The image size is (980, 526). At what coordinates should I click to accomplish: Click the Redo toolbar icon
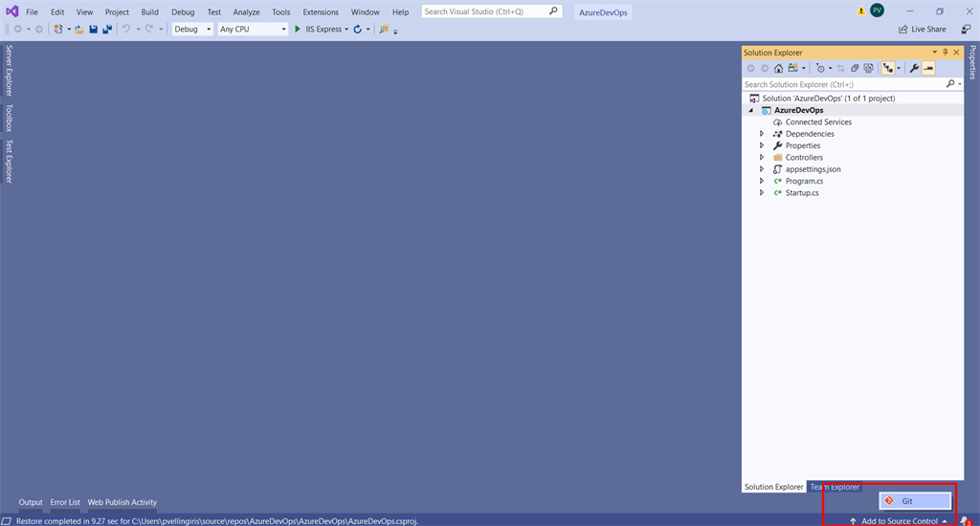click(x=148, y=30)
